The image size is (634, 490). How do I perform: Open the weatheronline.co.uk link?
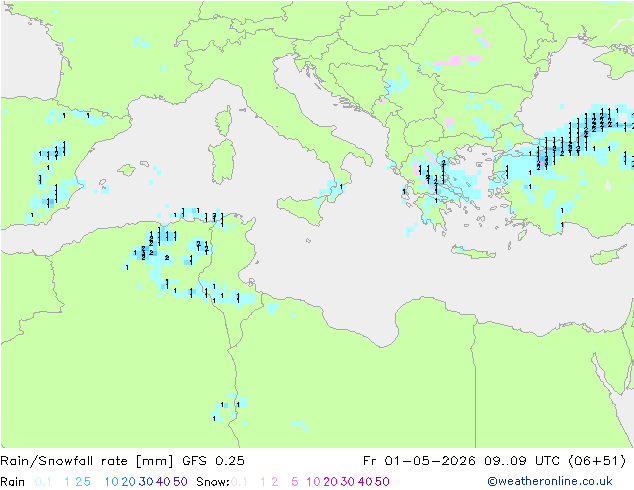tap(550, 482)
